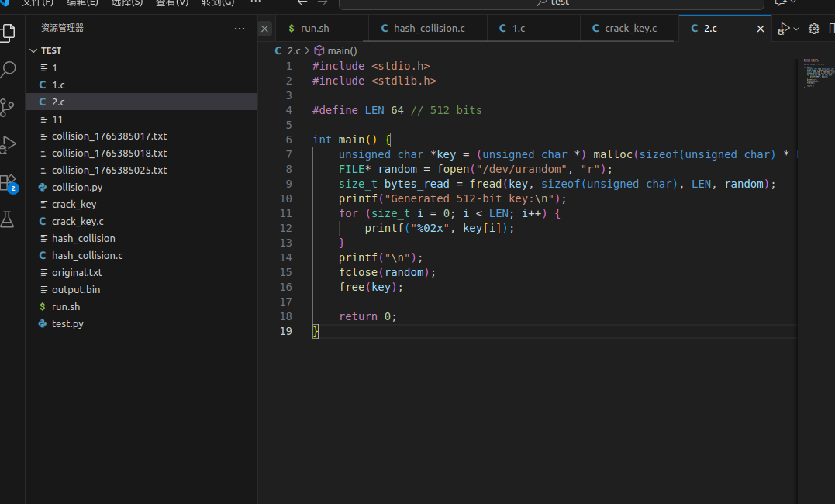Expand the dropdown arrow beside the run icon
This screenshot has width=835, height=504.
(x=796, y=29)
